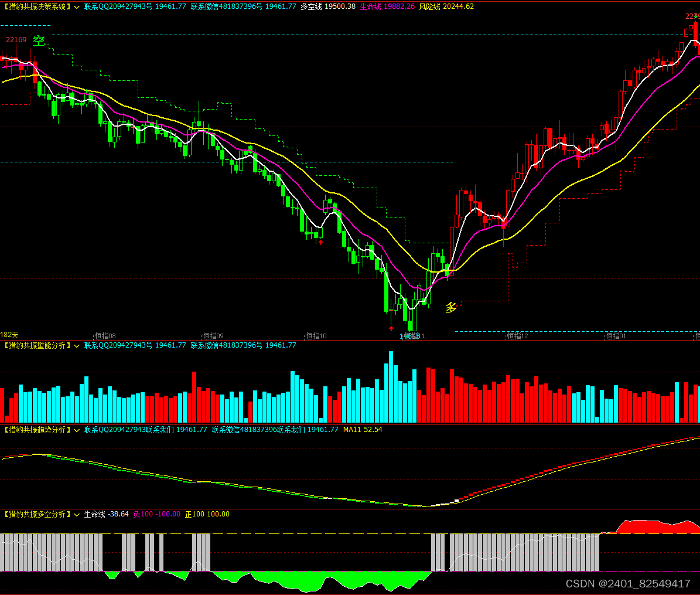Select the 风险线 20244.62 readout
The height and width of the screenshot is (595, 700).
pyautogui.click(x=446, y=6)
